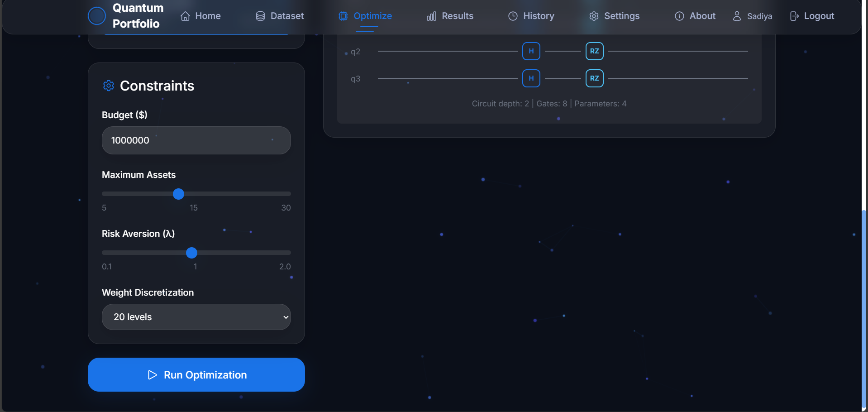Open the Settings tab
The height and width of the screenshot is (412, 868).
615,16
